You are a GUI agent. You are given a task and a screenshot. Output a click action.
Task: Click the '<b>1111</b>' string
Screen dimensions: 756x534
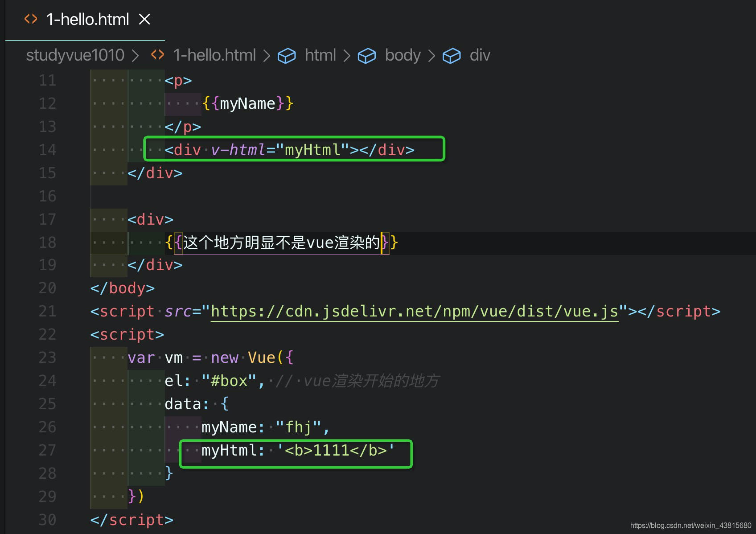tap(336, 450)
